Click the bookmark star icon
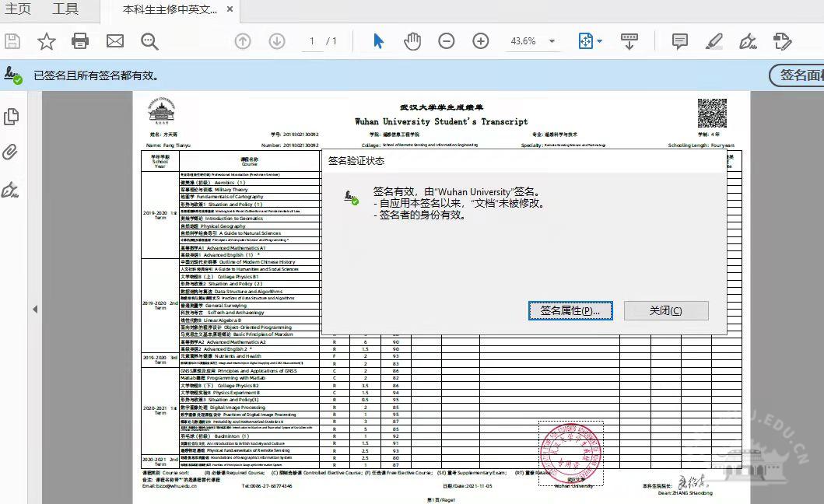 pyautogui.click(x=47, y=41)
